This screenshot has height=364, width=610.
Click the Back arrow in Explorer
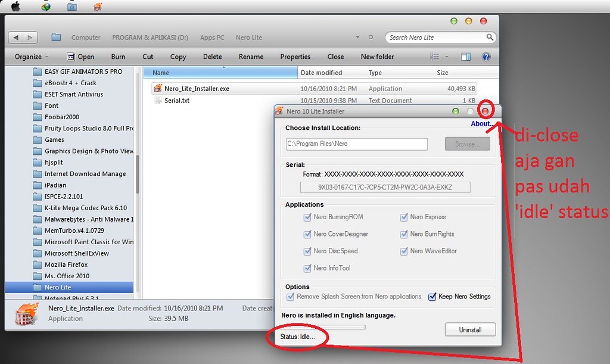point(15,38)
